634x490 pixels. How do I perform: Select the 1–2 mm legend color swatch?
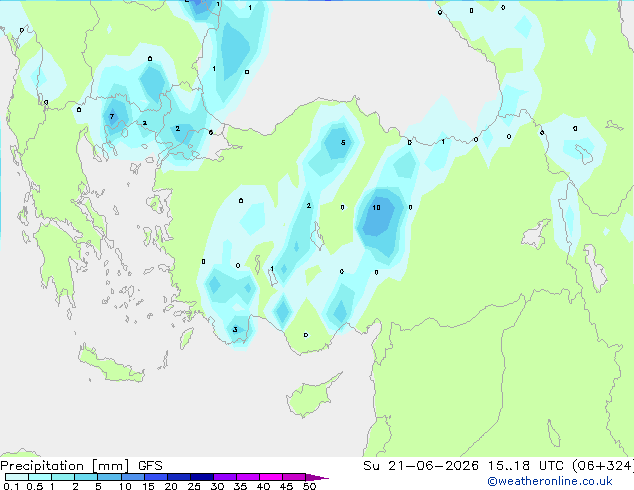click(x=63, y=477)
